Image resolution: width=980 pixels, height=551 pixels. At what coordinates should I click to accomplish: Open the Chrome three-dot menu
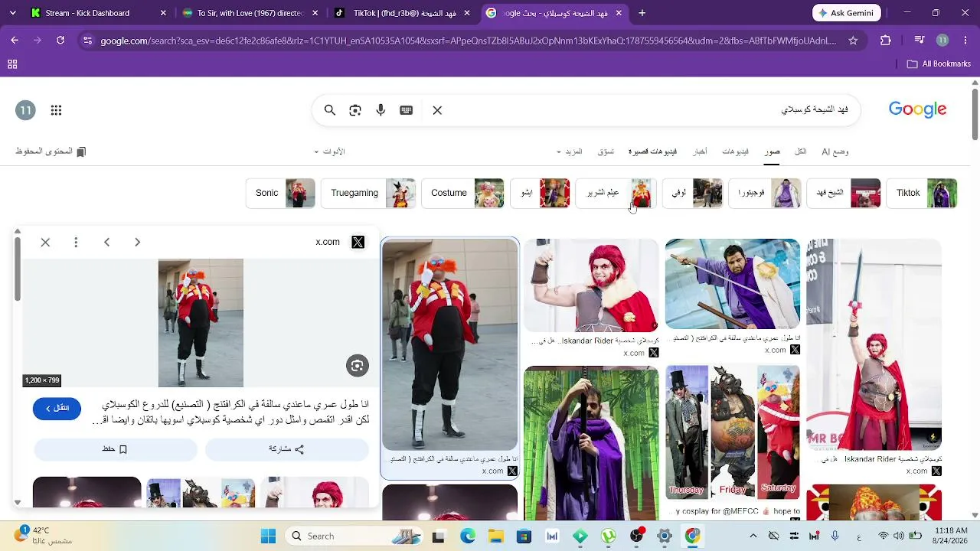click(965, 41)
